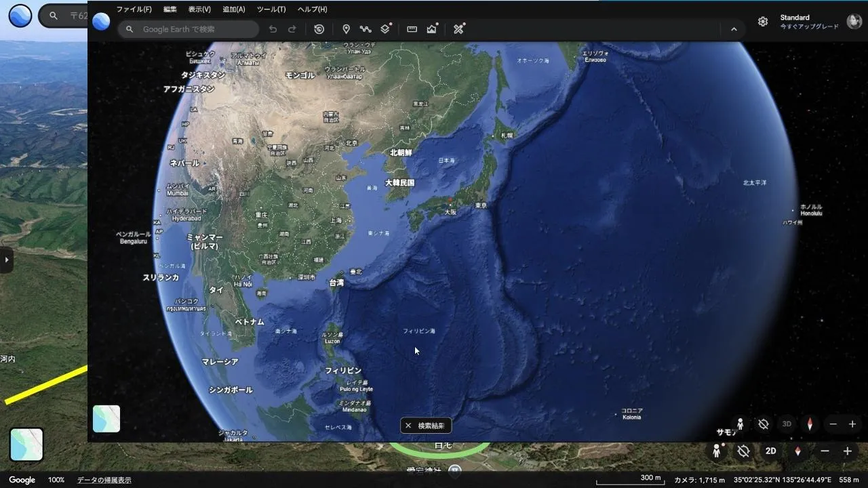868x488 pixels.
Task: Click the compass in front window
Action: 810,424
